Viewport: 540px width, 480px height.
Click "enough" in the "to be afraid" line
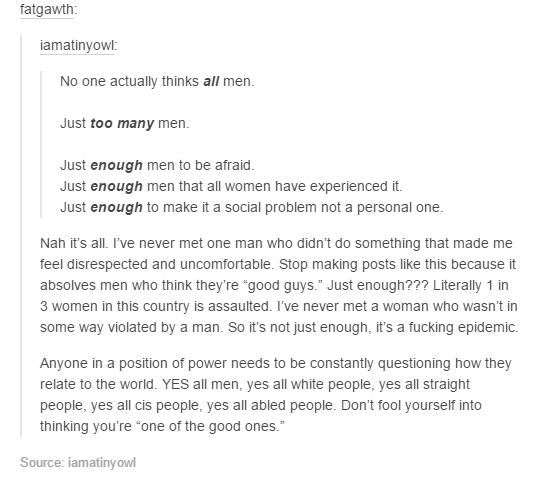tap(116, 166)
